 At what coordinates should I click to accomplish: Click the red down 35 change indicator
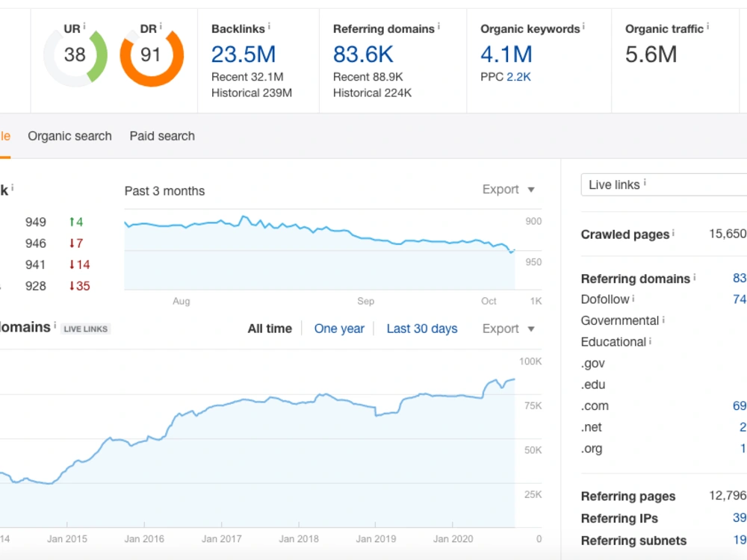[x=80, y=286]
